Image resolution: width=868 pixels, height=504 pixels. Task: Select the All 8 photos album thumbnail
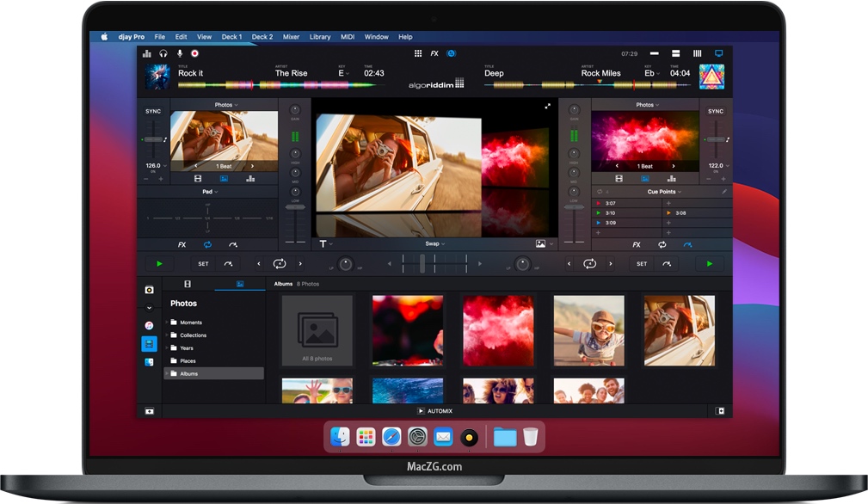(317, 330)
